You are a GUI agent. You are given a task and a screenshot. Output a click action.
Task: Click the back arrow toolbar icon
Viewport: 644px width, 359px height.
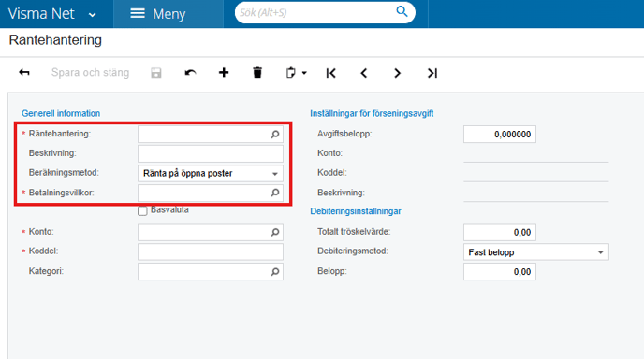coord(24,73)
